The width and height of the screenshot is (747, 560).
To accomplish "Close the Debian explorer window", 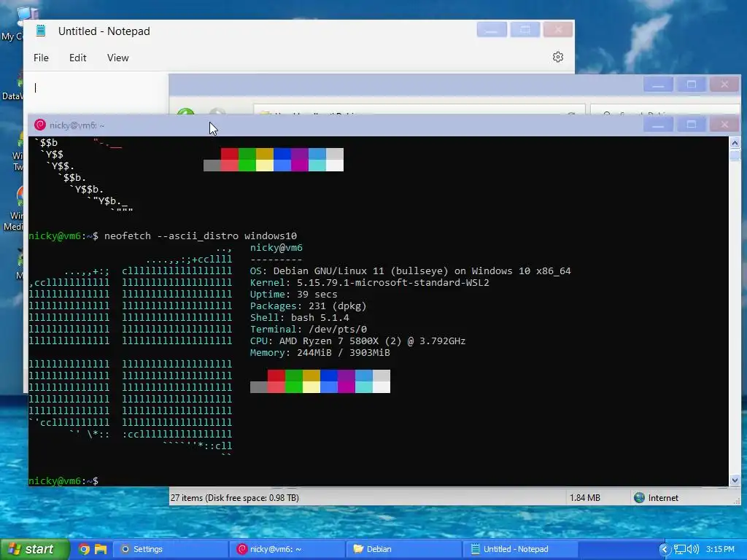I will [724, 85].
